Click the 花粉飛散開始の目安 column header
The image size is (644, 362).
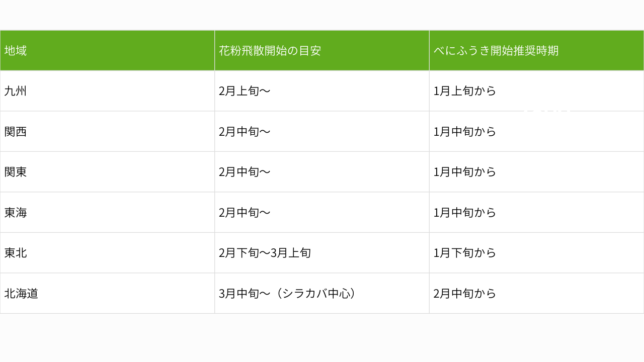[270, 51]
